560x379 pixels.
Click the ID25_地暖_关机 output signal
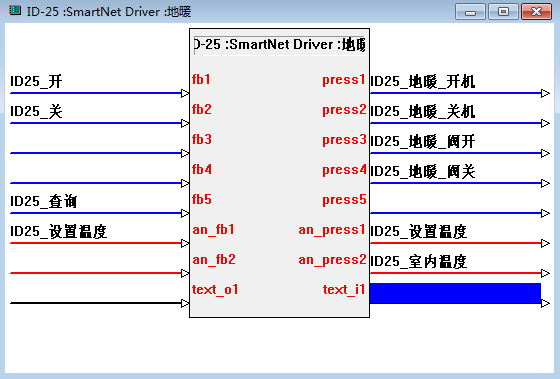point(423,111)
